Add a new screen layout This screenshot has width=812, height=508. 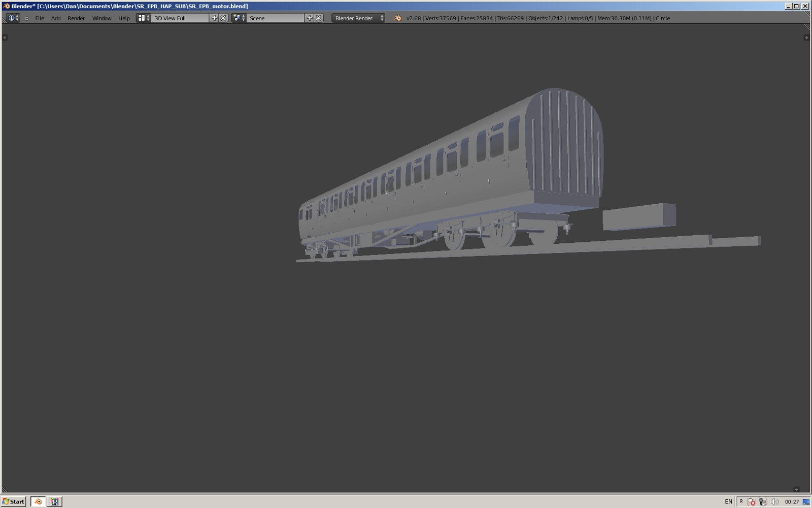pyautogui.click(x=214, y=18)
